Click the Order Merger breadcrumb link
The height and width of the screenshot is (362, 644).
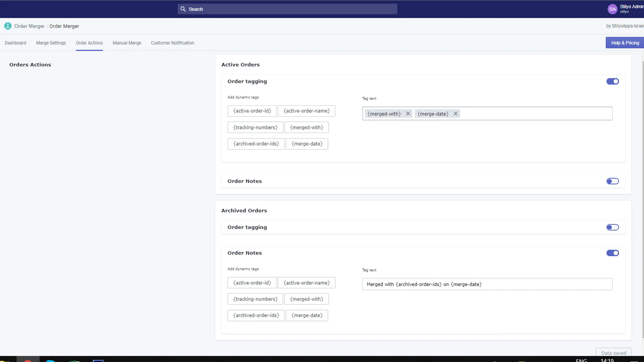point(29,26)
